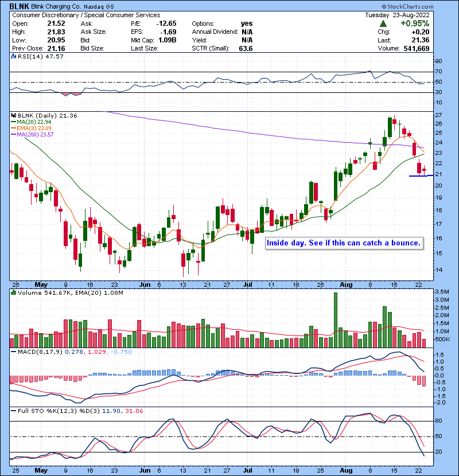Click the BLNK (Daily) 21.36 chart label
This screenshot has height=476, width=459.
click(48, 116)
